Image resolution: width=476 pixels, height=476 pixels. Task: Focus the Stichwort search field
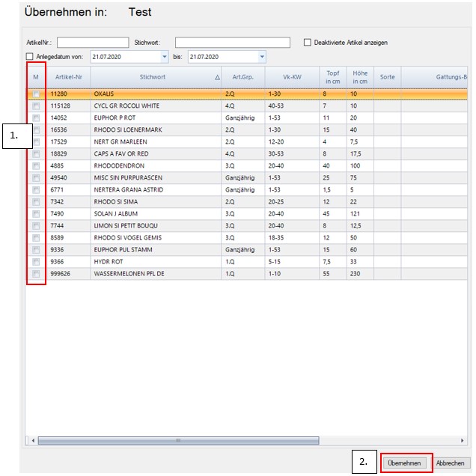pyautogui.click(x=232, y=43)
